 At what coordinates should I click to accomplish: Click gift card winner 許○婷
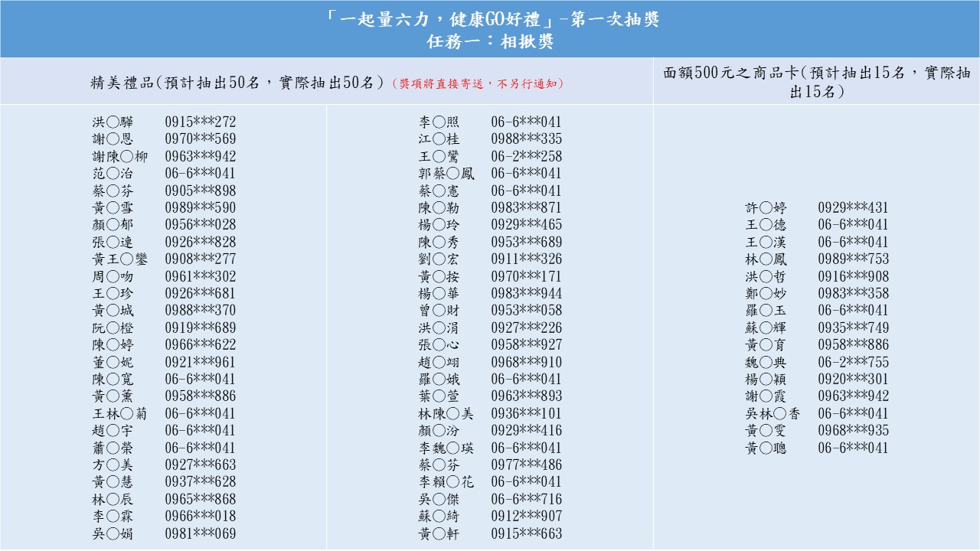766,207
